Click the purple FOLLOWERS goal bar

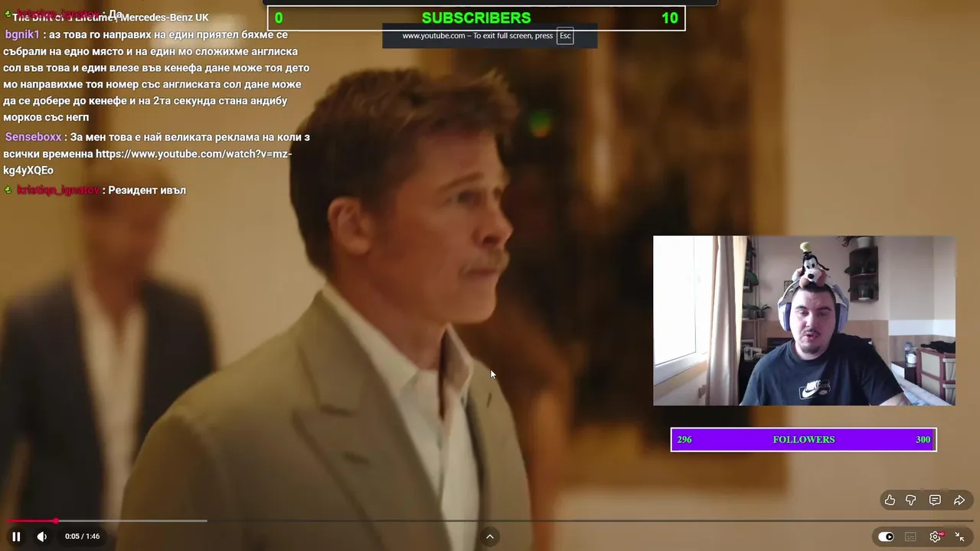pyautogui.click(x=804, y=439)
